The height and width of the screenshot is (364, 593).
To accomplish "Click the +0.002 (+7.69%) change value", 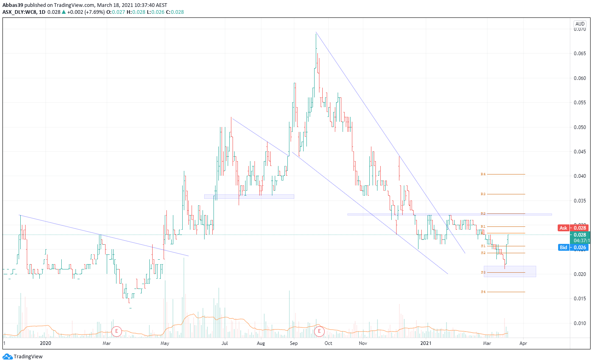I will [86, 12].
